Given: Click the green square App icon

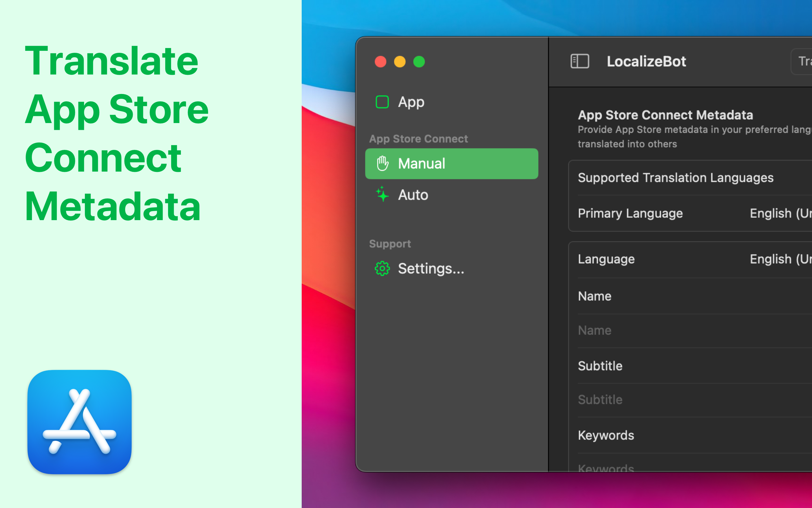Looking at the screenshot, I should point(382,102).
